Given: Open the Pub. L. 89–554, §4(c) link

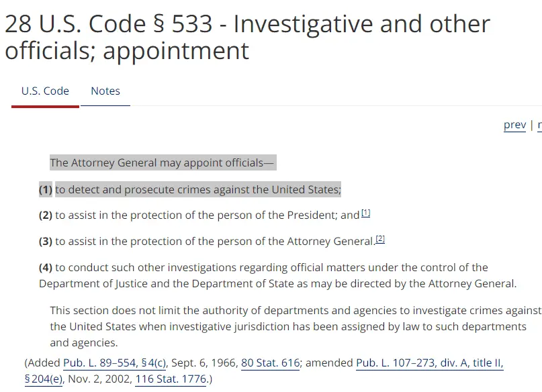Looking at the screenshot, I should (x=115, y=363).
